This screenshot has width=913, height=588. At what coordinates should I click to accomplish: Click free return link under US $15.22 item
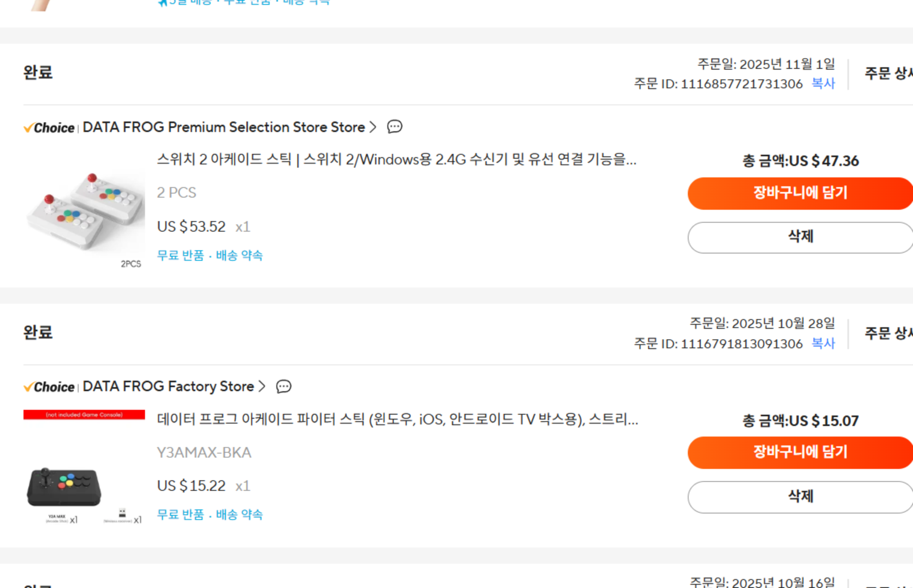click(181, 515)
